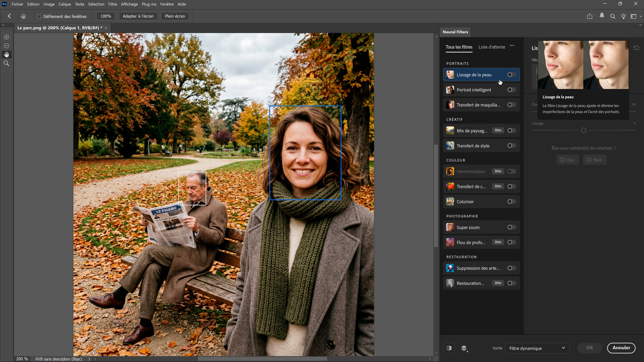Viewport: 644px width, 362px height.
Task: Select the subtract from selection tool icon
Action: click(x=7, y=46)
